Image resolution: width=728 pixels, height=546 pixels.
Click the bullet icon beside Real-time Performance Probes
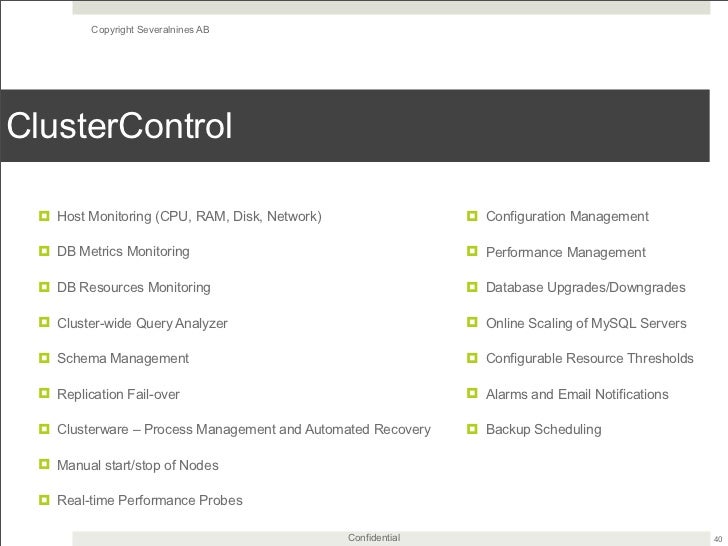[x=44, y=500]
